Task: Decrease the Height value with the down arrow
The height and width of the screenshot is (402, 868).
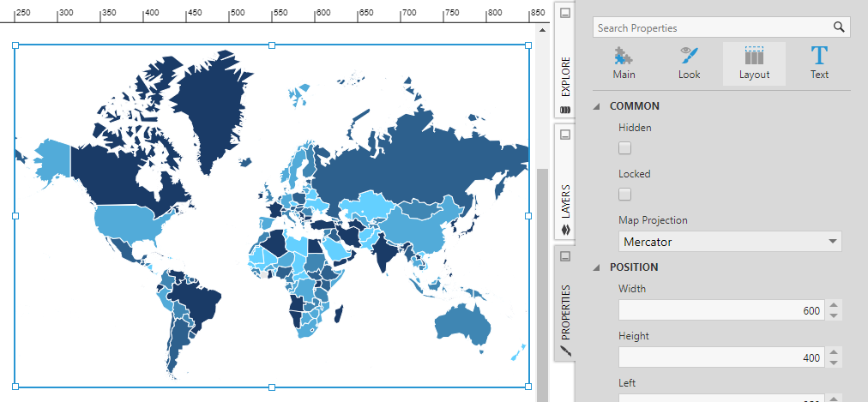Action: tap(834, 363)
